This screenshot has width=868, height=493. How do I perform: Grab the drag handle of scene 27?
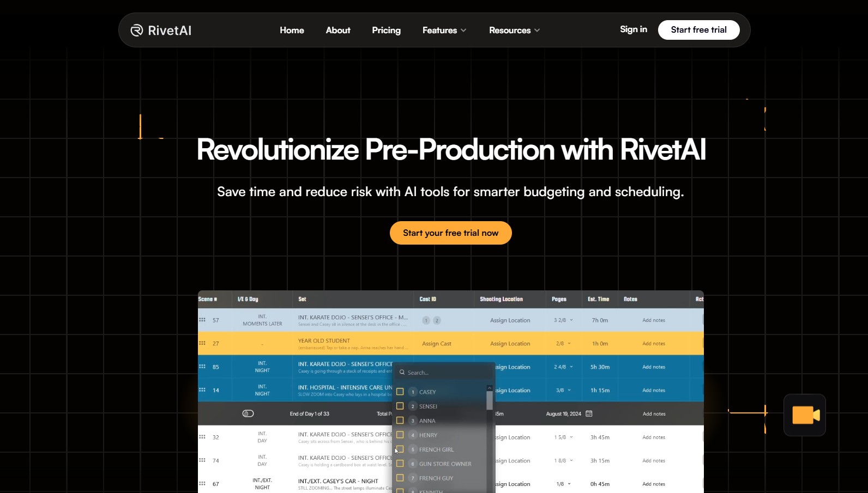click(x=202, y=343)
